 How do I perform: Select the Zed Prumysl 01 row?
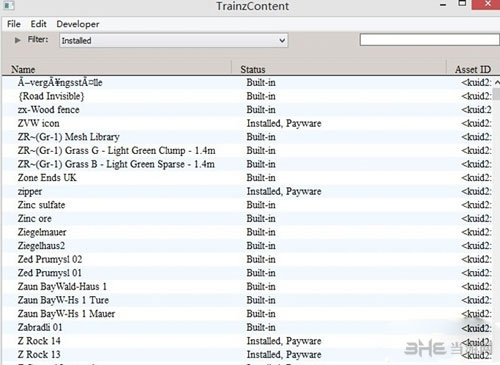(248, 273)
